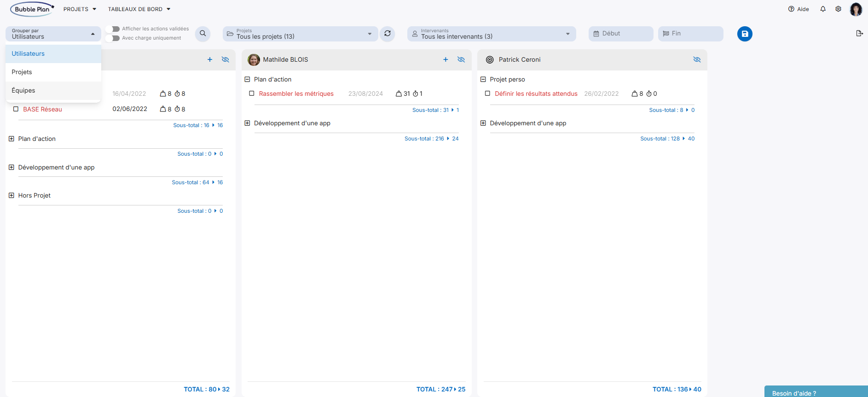
Task: Expand Mathilde's Développement d'une app
Action: click(247, 123)
